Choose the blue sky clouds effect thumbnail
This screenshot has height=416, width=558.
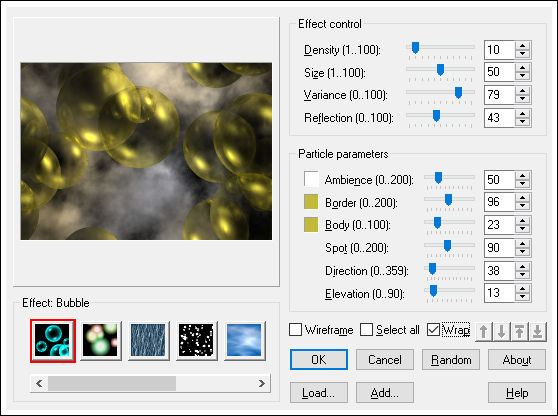245,341
